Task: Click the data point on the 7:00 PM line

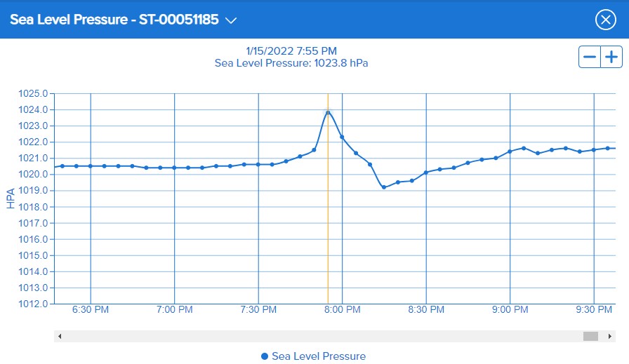Action: pos(174,168)
